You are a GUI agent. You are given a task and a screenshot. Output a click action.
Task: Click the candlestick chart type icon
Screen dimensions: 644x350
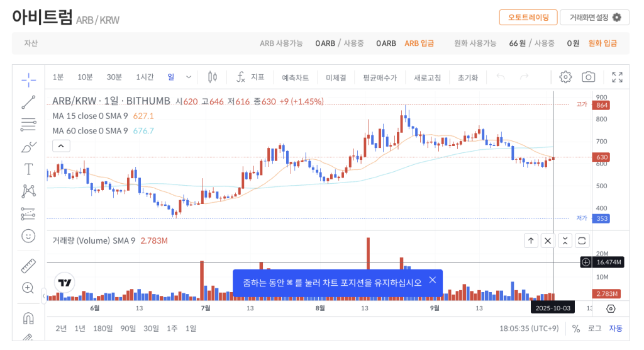pos(213,77)
